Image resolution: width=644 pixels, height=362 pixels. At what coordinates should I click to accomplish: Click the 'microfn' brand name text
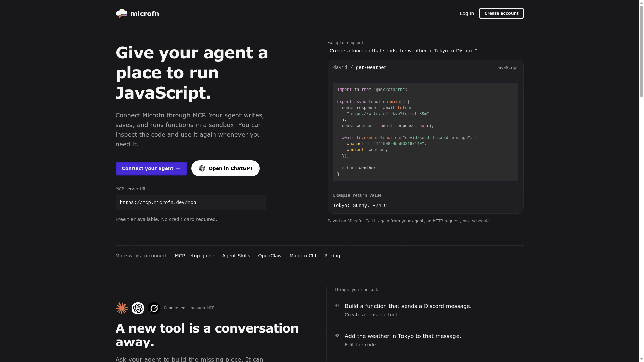click(x=145, y=14)
